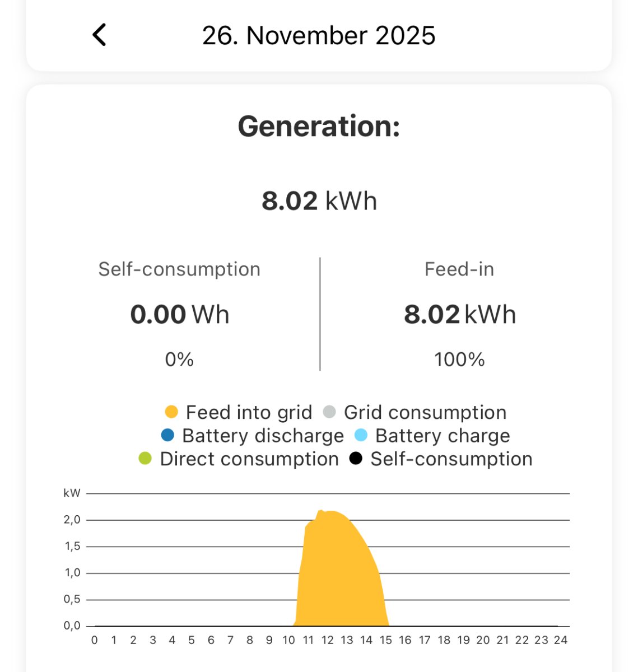Go back to the previous day with the left arrow
The width and height of the screenshot is (638, 672).
pyautogui.click(x=99, y=35)
